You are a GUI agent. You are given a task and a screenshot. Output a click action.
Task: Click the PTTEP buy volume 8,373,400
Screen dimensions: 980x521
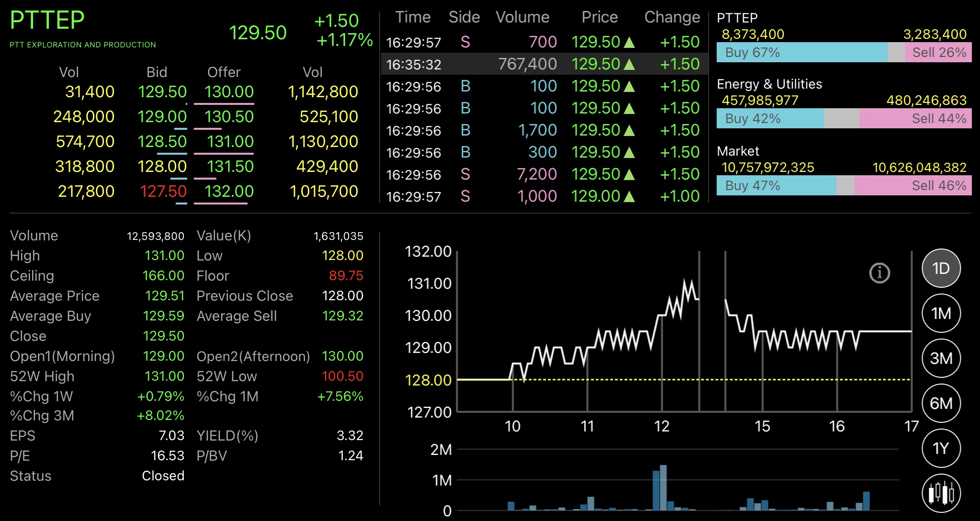753,34
